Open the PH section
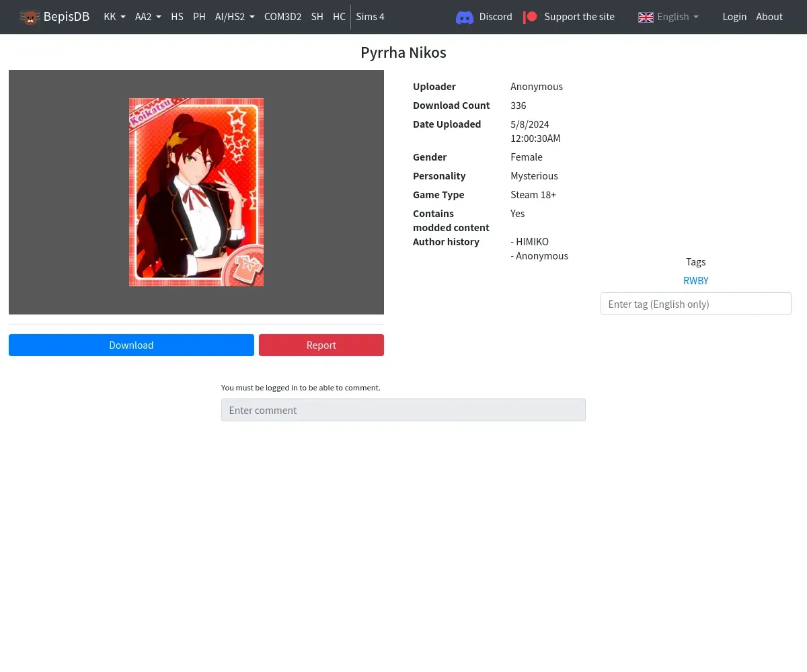This screenshot has height=672, width=807. pos(199,17)
